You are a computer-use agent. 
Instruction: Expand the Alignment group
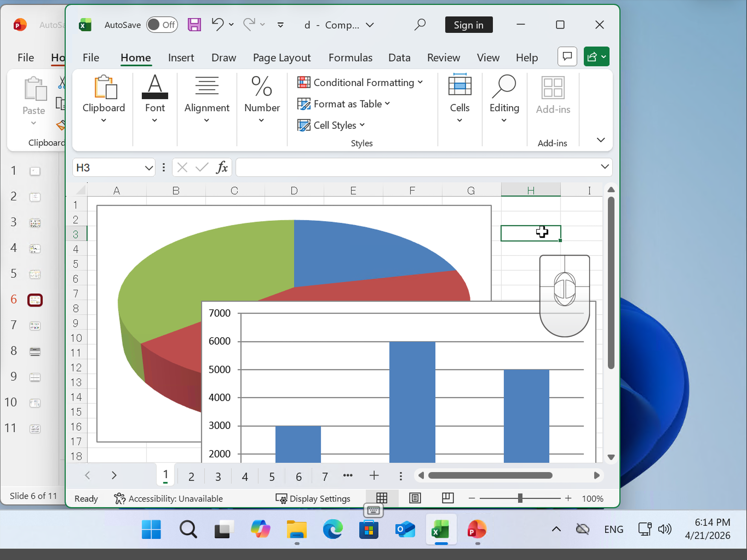207,99
